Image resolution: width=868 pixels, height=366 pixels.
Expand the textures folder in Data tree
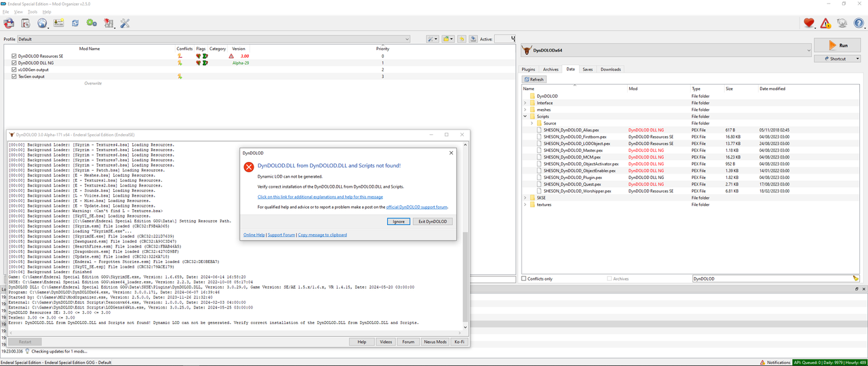525,205
